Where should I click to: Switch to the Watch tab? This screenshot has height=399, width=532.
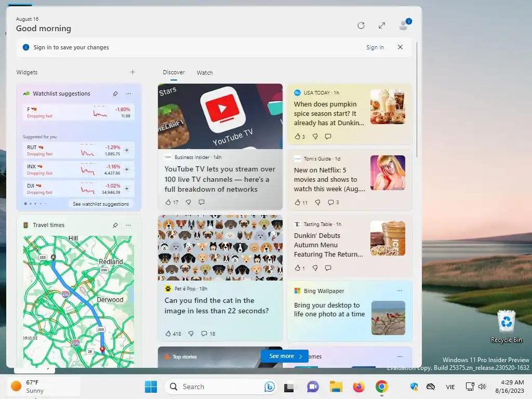[x=205, y=73]
